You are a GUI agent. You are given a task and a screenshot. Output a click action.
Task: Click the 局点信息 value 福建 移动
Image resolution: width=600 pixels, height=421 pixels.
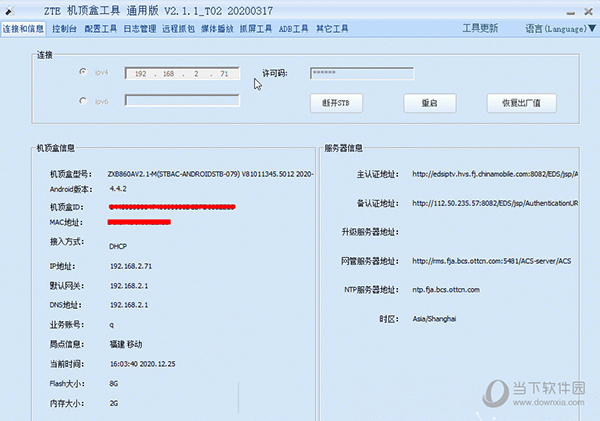coord(126,344)
